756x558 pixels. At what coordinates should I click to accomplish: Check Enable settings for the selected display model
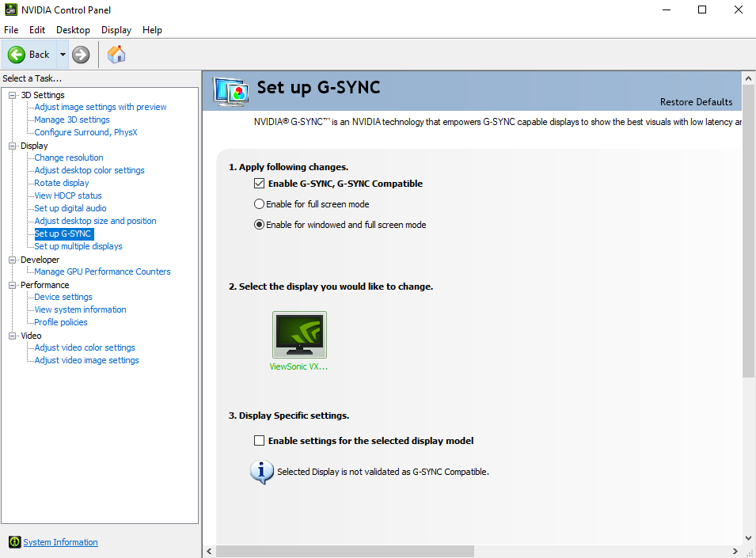(x=260, y=440)
